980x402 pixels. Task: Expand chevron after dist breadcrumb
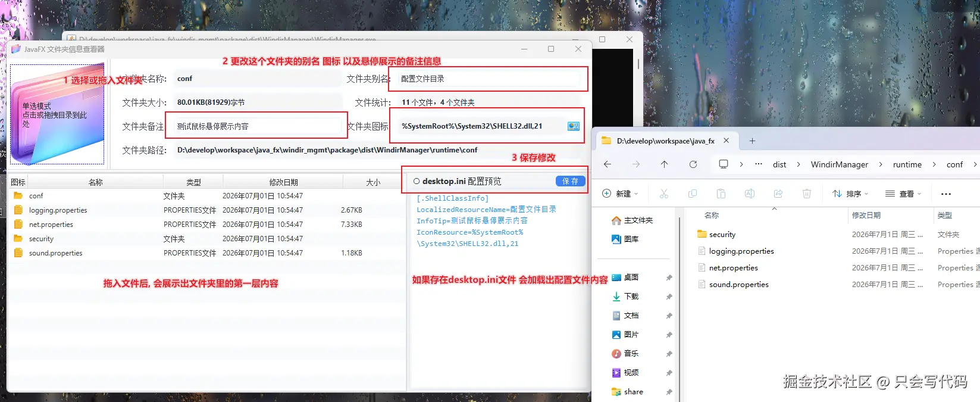coord(798,164)
